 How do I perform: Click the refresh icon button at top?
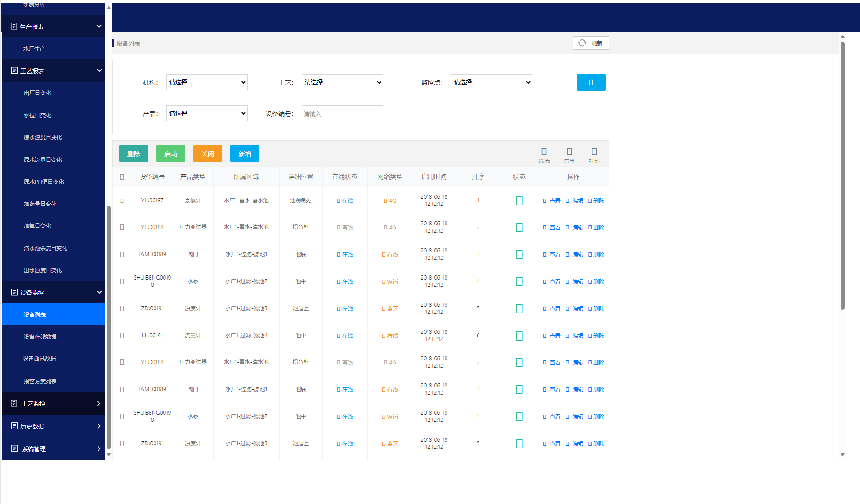pos(582,43)
